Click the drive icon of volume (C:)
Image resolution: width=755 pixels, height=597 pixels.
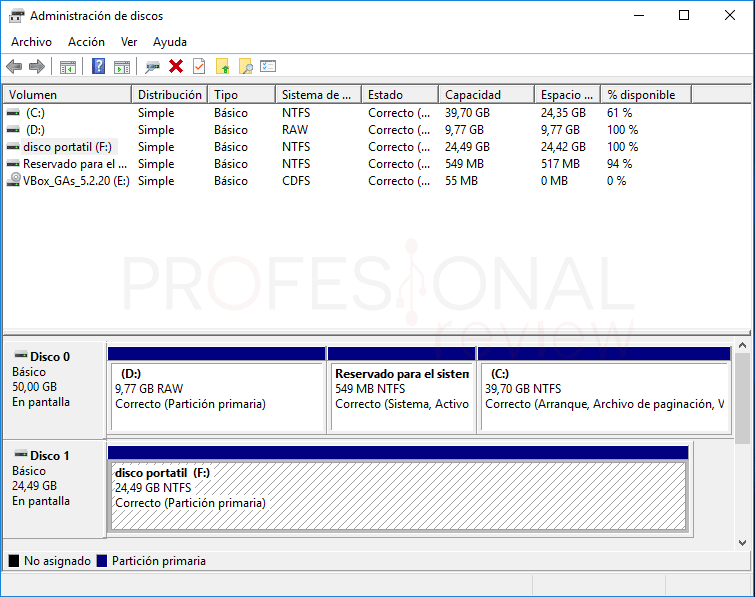(x=13, y=113)
